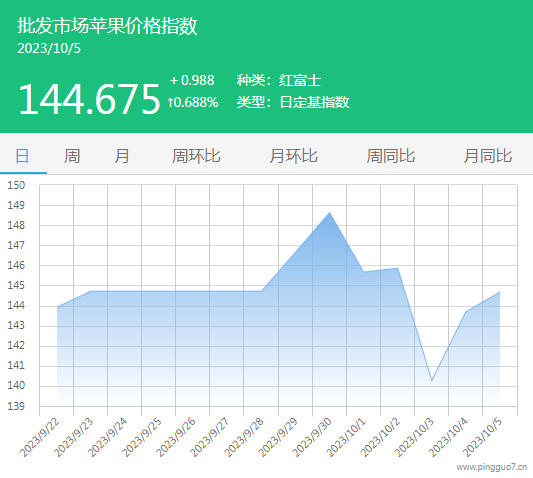Viewport: 533px width, 478px height.
Task: Click the 2023/9/28 x-axis date label
Action: click(244, 438)
